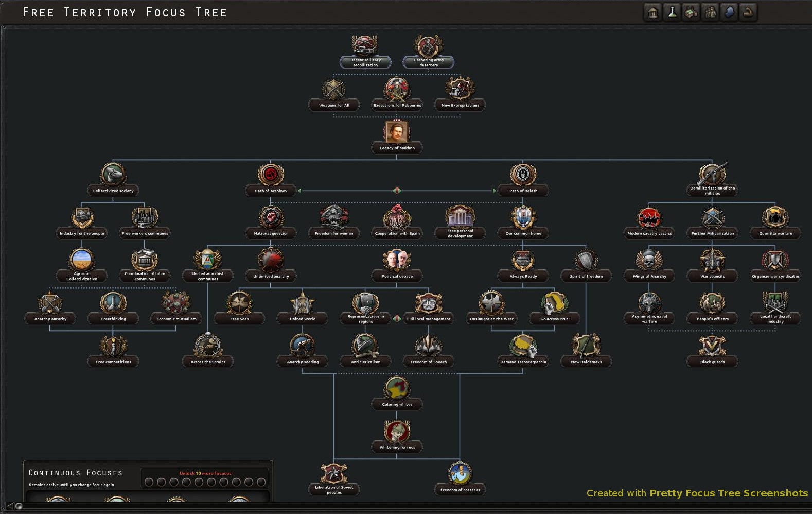
Task: Pick the Freedom for women focus
Action: click(334, 222)
